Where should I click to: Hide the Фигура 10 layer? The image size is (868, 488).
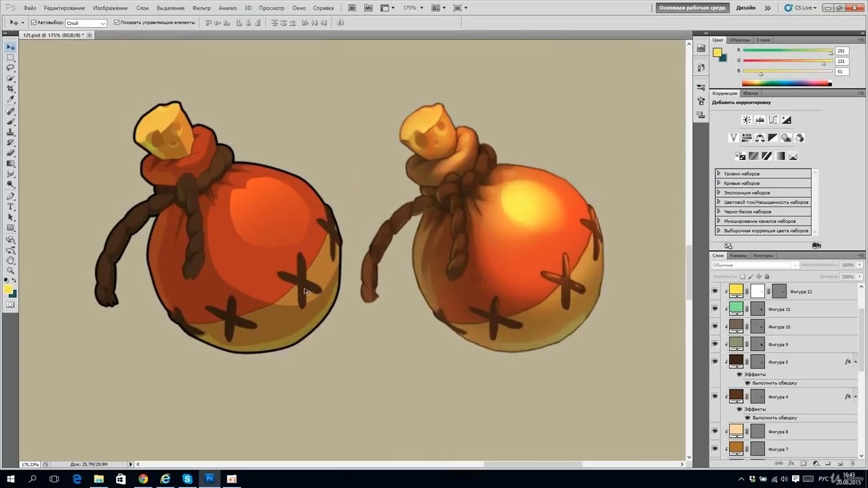point(715,327)
